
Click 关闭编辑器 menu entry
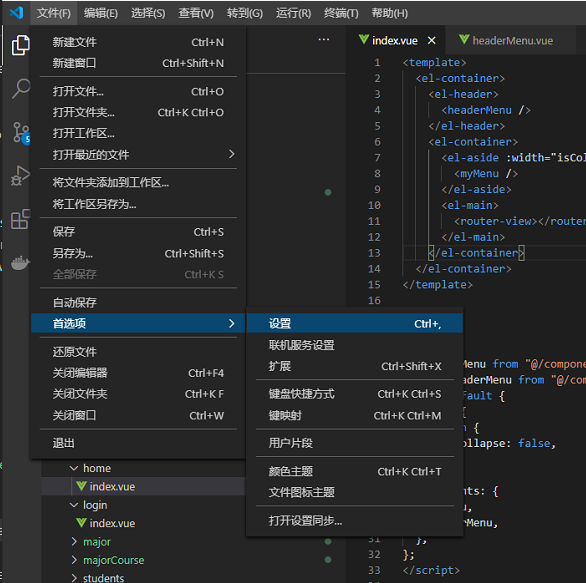point(138,373)
